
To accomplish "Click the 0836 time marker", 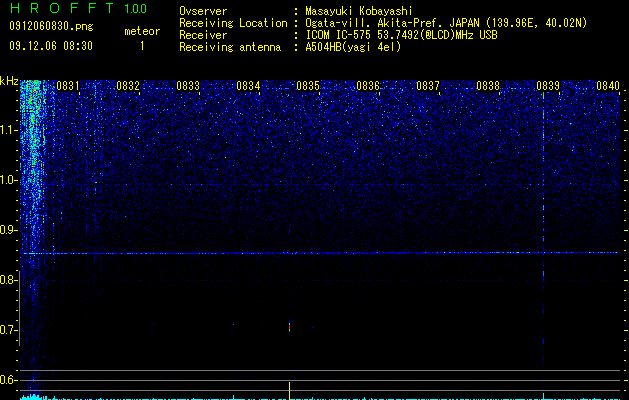I will [x=368, y=86].
